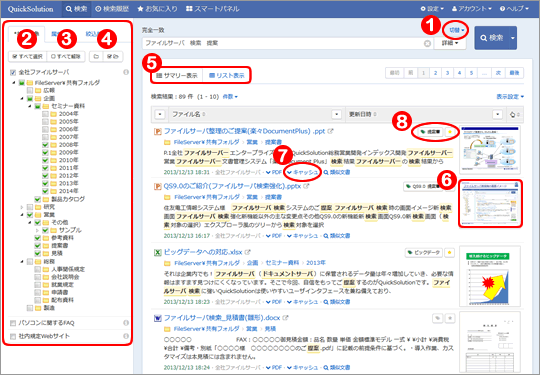
Task: Click the blue 検索 button
Action: [492, 38]
